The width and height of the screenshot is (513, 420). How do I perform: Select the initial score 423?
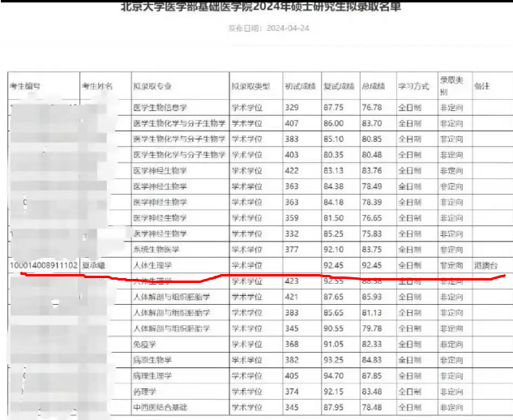coord(292,281)
